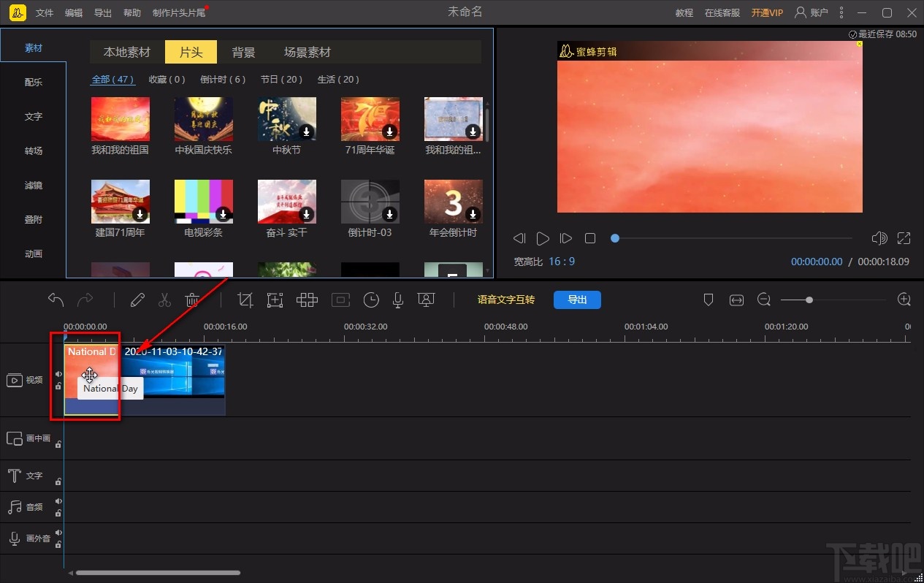The width and height of the screenshot is (924, 583).
Task: Click the timeline zoom slider handle
Action: click(x=809, y=300)
